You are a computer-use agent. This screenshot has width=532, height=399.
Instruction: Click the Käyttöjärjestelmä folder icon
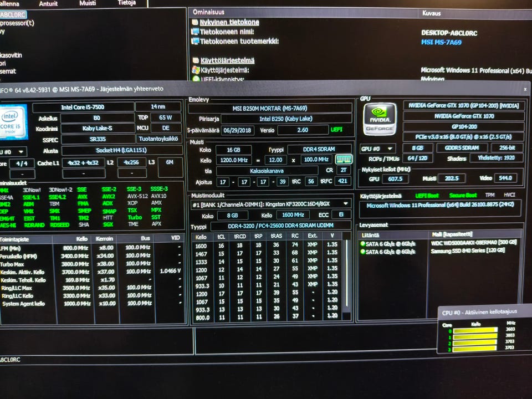tap(196, 60)
